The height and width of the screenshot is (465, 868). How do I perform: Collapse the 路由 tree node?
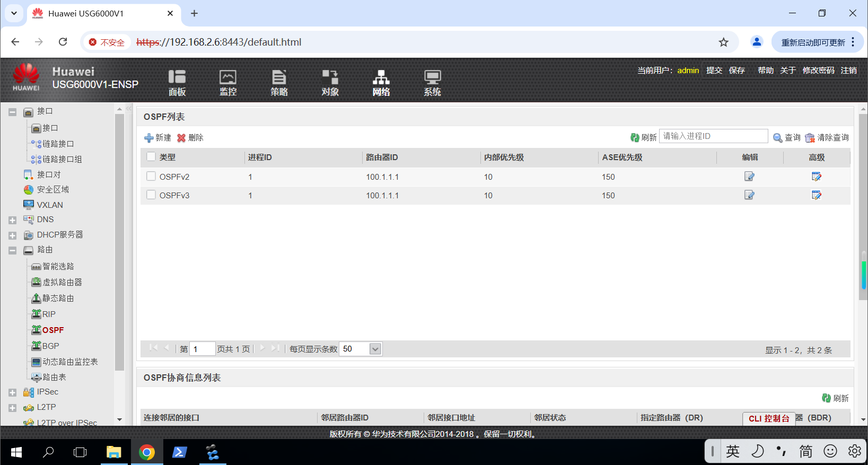tap(12, 251)
